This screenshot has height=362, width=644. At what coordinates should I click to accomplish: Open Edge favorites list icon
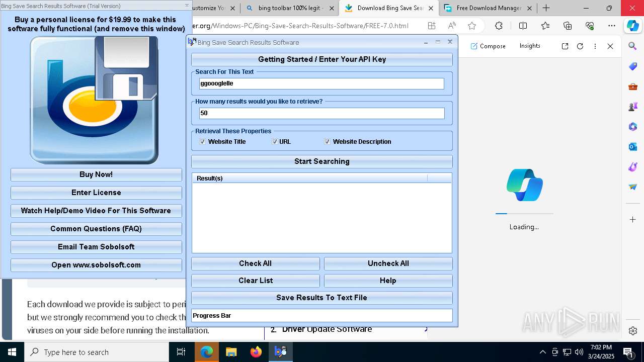pyautogui.click(x=545, y=26)
